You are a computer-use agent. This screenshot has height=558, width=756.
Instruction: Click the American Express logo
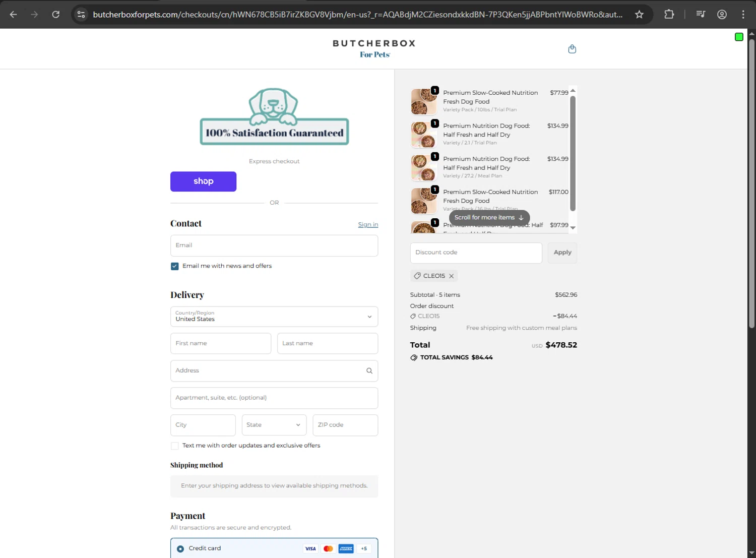click(346, 548)
